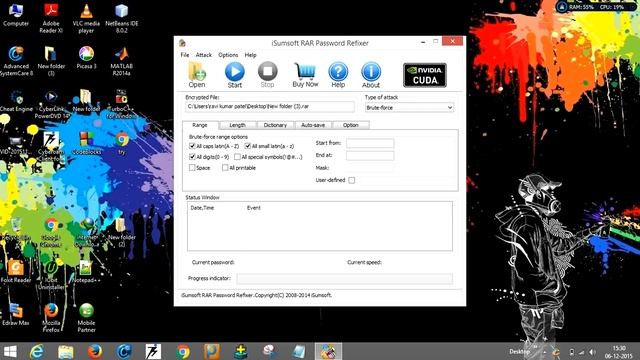The height and width of the screenshot is (360, 640).
Task: Open the File menu
Action: pos(185,55)
